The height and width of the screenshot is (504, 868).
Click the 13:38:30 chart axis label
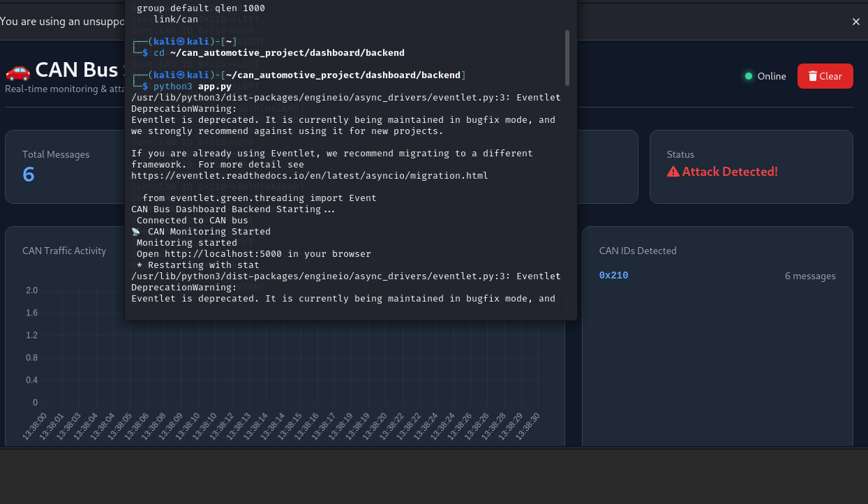(x=527, y=425)
